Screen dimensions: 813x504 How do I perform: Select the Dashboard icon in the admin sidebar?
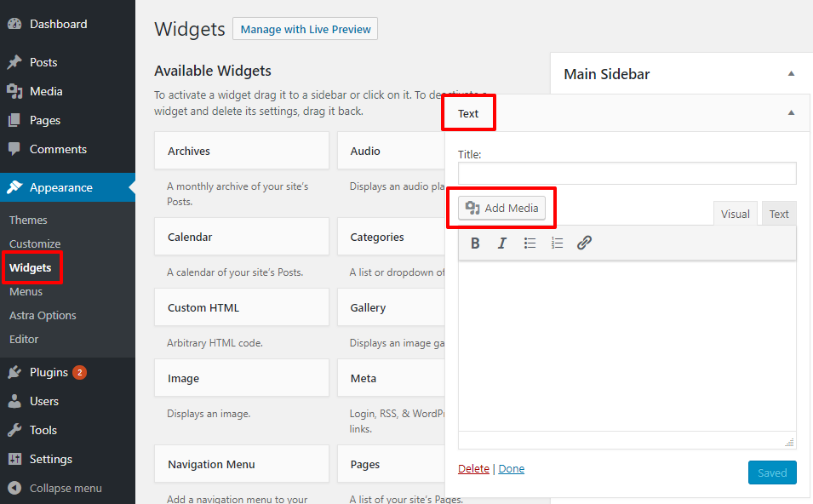(x=14, y=23)
